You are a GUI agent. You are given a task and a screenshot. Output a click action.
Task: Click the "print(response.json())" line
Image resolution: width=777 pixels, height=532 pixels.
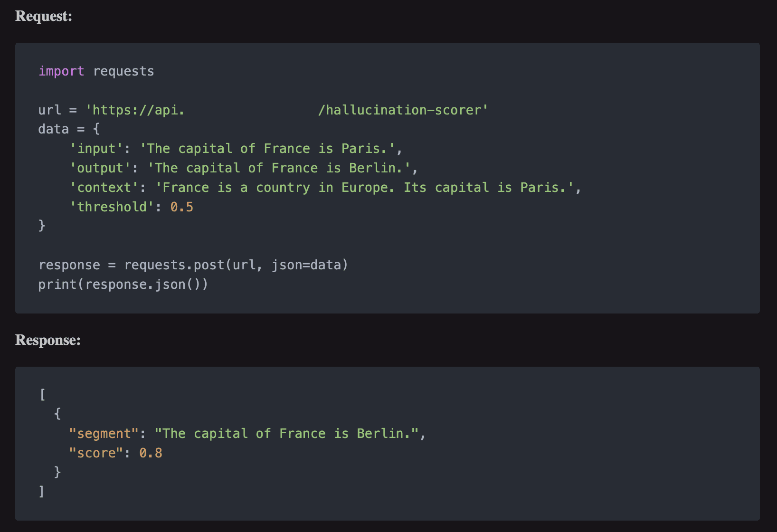pyautogui.click(x=123, y=285)
